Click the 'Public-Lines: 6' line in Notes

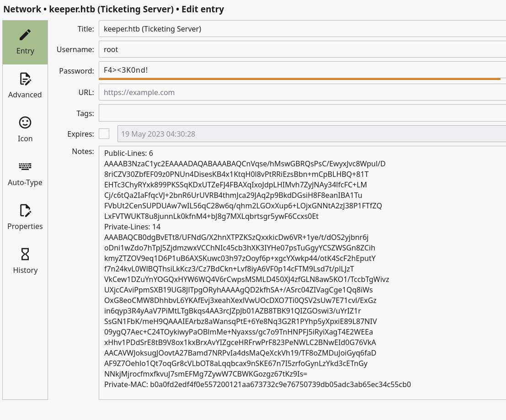pos(128,153)
